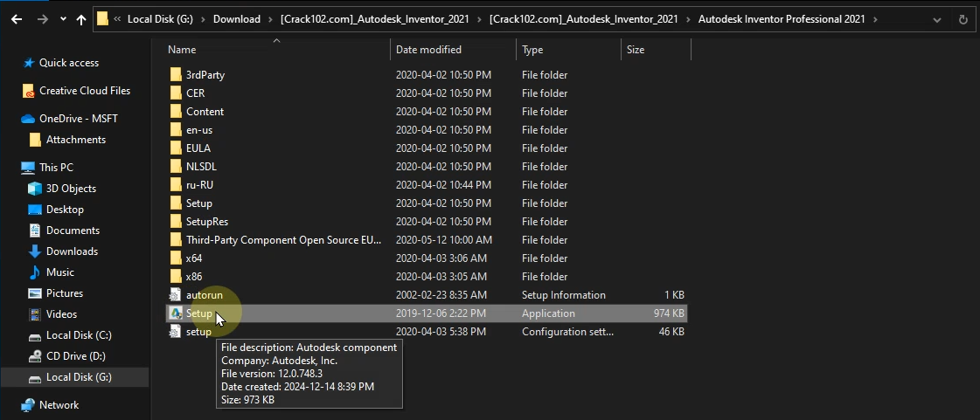Image resolution: width=980 pixels, height=420 pixels.
Task: Click the Up to parent folder arrow
Action: [x=81, y=18]
